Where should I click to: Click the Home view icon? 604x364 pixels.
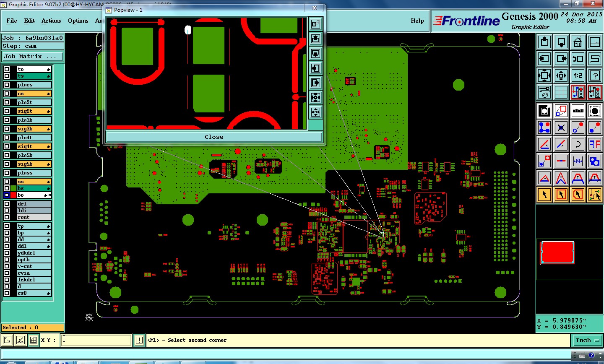578,42
